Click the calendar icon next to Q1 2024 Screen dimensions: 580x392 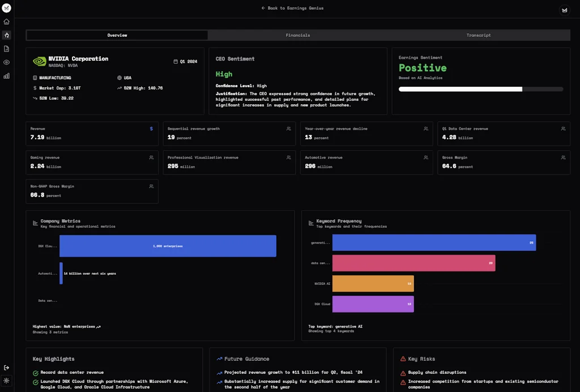click(175, 60)
